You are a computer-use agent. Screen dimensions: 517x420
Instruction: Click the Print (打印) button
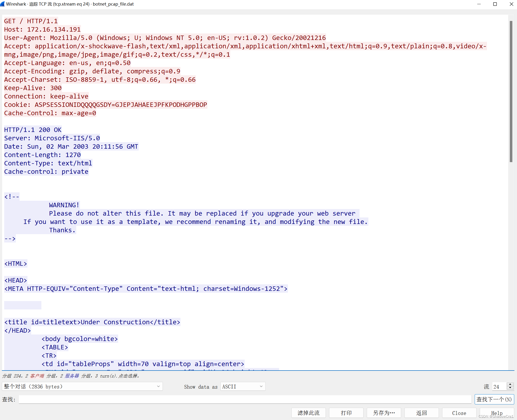346,413
